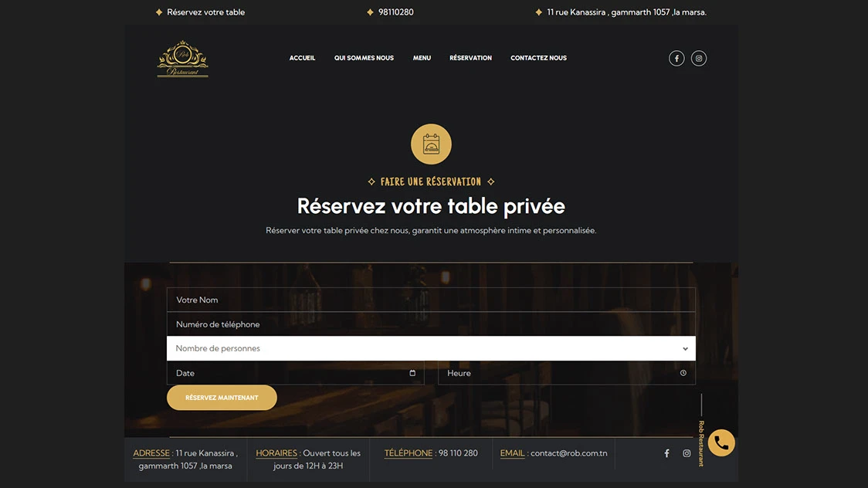Open the clock picker in Heure field
Viewport: 868px width, 488px height.
point(683,373)
